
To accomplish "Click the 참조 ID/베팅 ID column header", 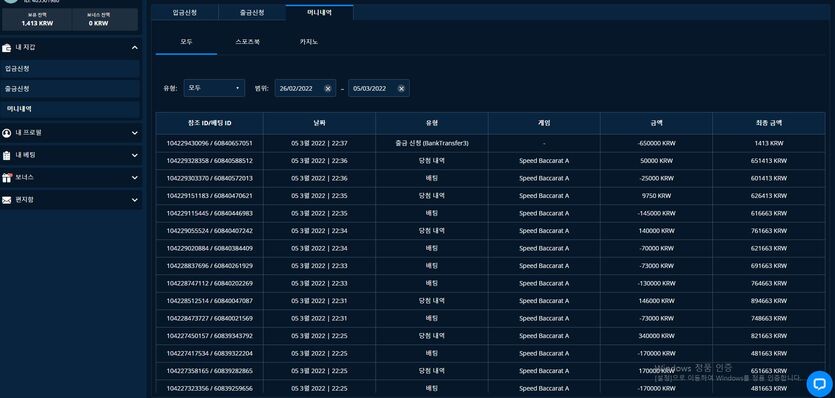I will 209,123.
